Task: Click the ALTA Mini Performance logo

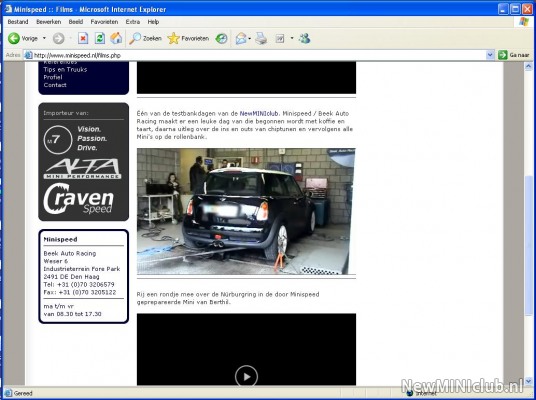Action: (x=82, y=169)
